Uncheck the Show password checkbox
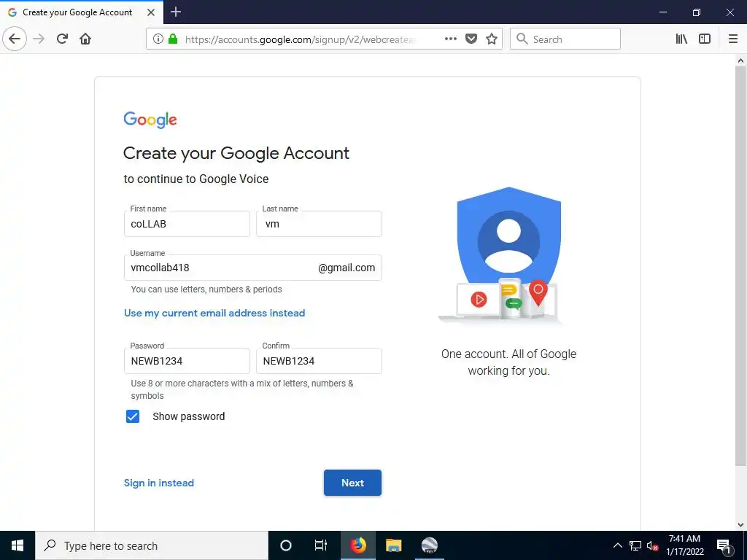The image size is (747, 560). pos(133,416)
